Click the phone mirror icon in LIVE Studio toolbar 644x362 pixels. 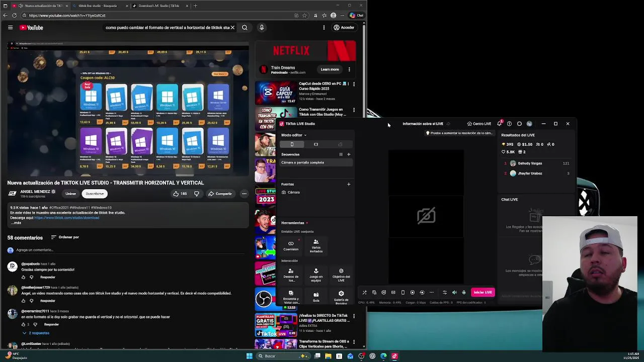click(403, 292)
